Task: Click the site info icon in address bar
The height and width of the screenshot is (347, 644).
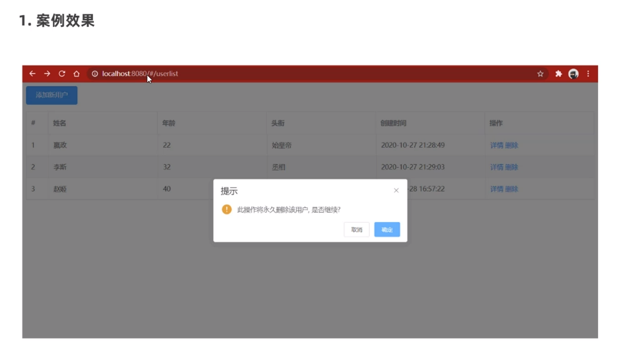Action: (x=94, y=74)
